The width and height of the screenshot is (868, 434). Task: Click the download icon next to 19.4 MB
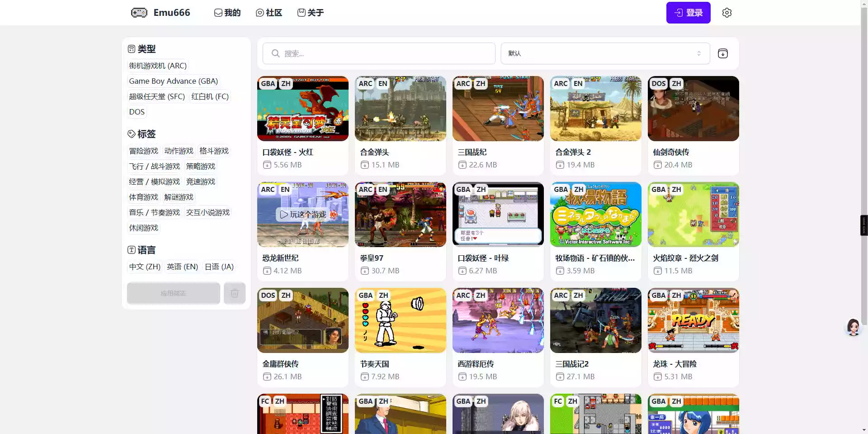560,165
